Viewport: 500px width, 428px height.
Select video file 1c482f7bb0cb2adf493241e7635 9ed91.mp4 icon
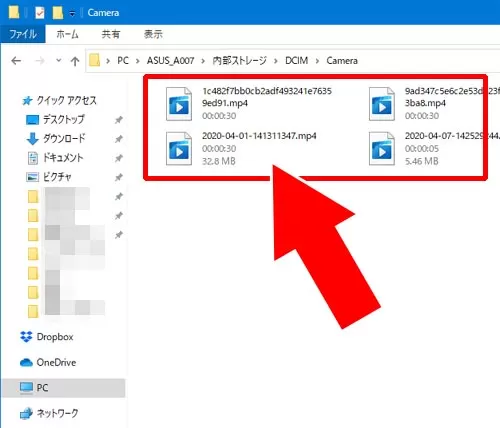pyautogui.click(x=179, y=104)
